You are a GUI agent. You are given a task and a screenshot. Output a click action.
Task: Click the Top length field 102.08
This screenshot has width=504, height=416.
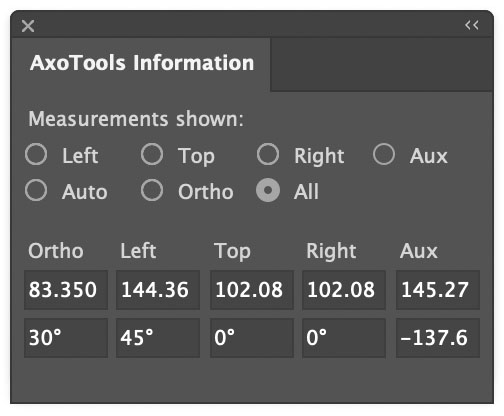click(x=252, y=290)
